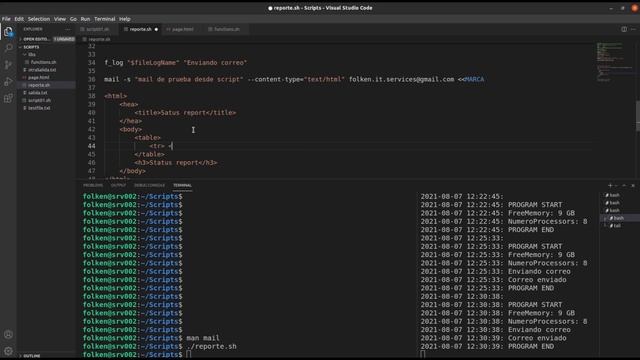This screenshot has height=360, width=640.
Task: Expand the Open Editors section
Action: click(36, 39)
